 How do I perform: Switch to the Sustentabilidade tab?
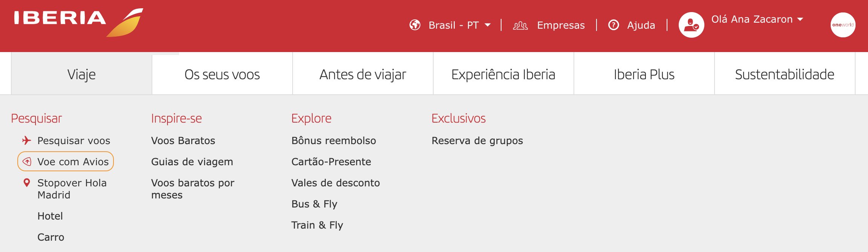785,74
